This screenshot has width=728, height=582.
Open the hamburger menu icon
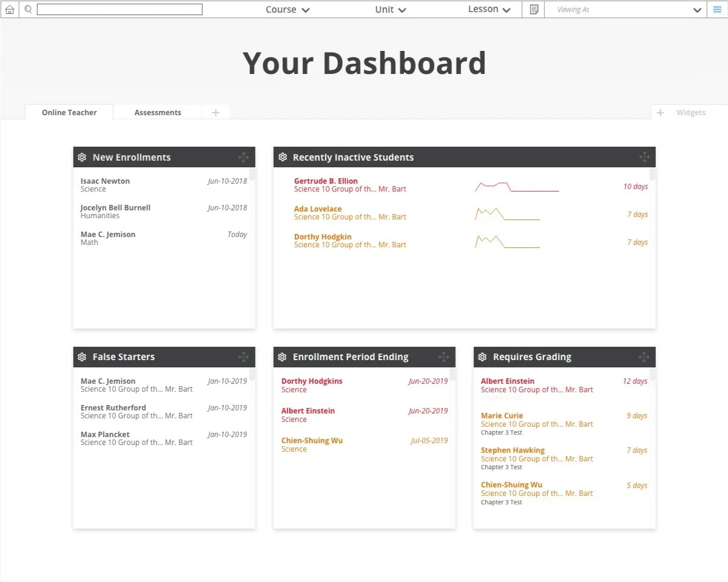pyautogui.click(x=718, y=10)
